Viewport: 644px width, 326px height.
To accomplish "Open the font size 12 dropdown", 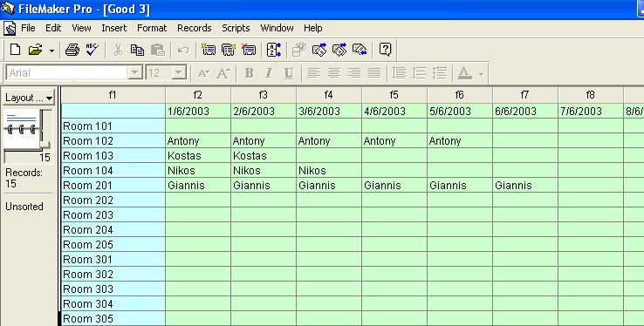I will pos(179,73).
